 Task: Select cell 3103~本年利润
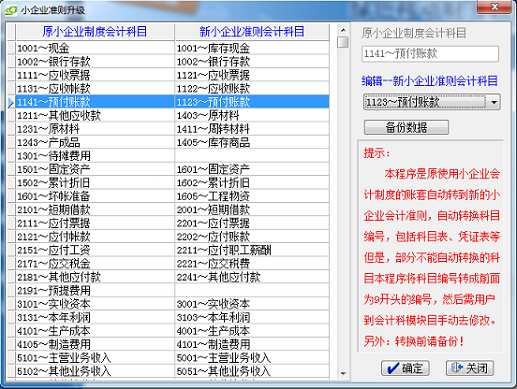(252, 317)
